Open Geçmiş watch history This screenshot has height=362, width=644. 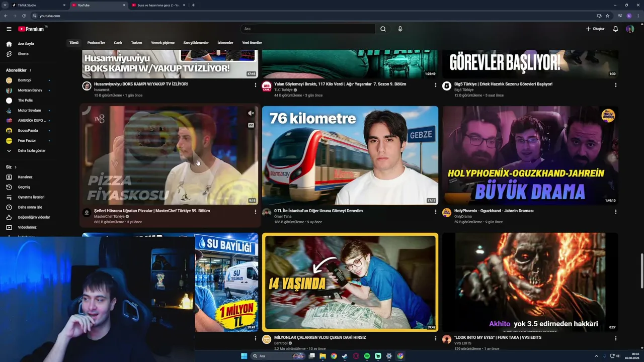24,187
